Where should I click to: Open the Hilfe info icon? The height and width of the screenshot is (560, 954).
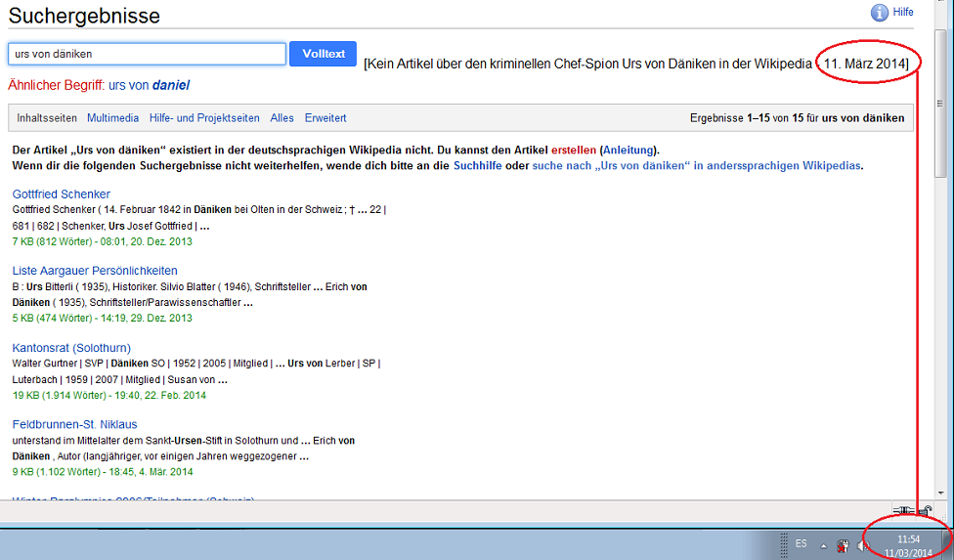(879, 12)
